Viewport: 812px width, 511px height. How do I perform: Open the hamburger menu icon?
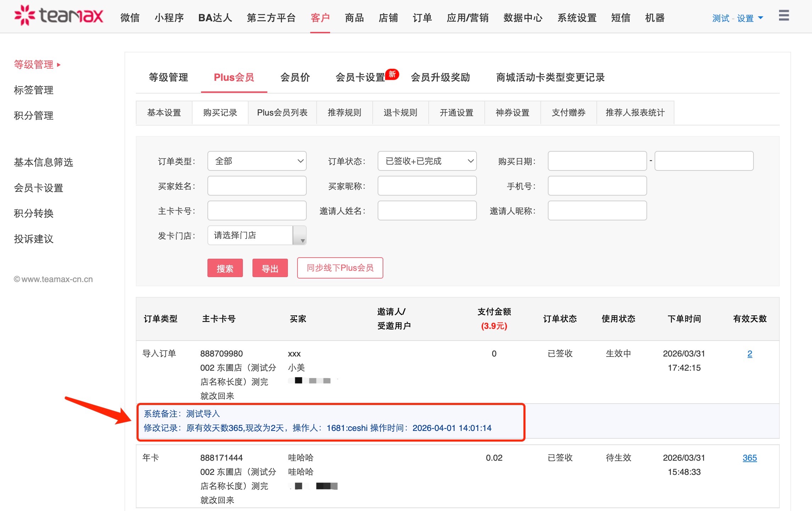click(784, 16)
